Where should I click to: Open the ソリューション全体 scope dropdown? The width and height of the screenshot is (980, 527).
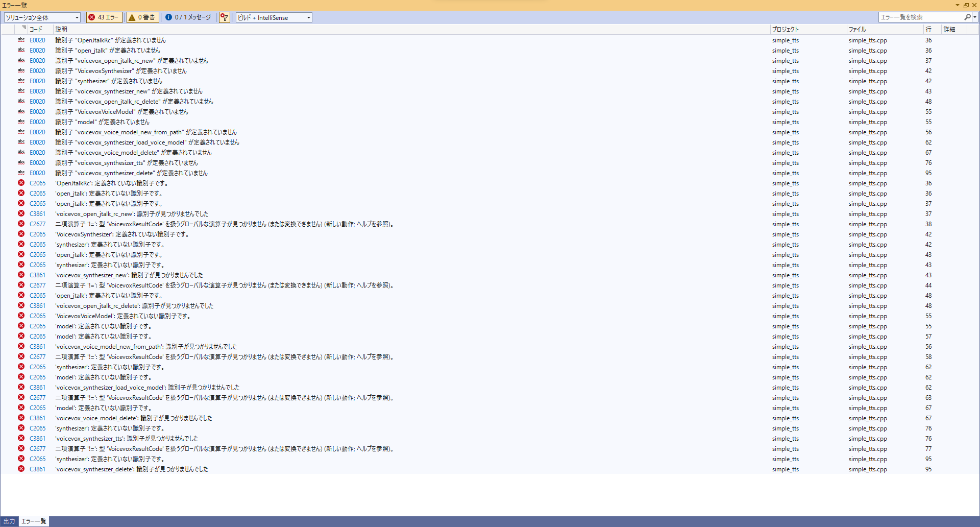coord(42,17)
